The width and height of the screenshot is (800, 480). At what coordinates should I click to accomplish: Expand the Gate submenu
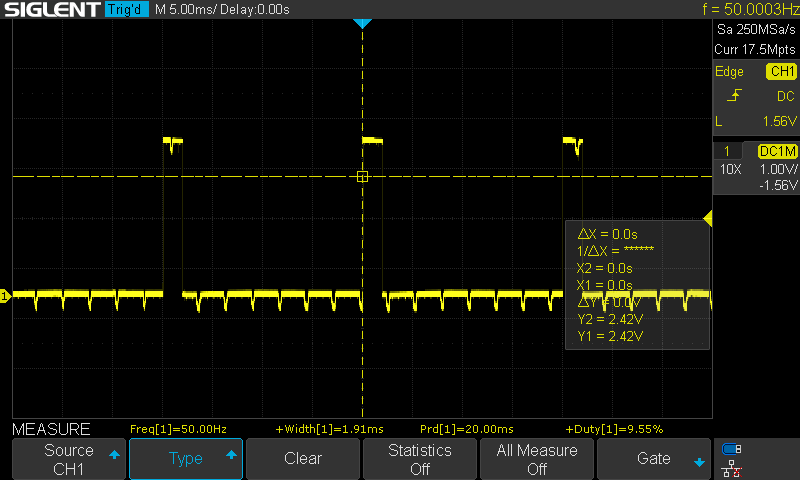pyautogui.click(x=654, y=459)
